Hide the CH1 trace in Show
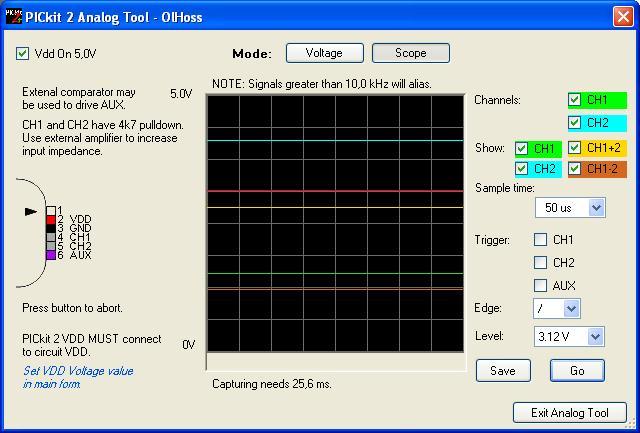 click(522, 149)
